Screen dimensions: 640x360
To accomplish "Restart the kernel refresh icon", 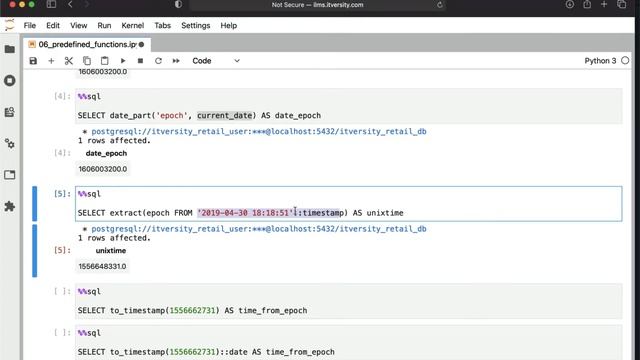I will [x=158, y=61].
